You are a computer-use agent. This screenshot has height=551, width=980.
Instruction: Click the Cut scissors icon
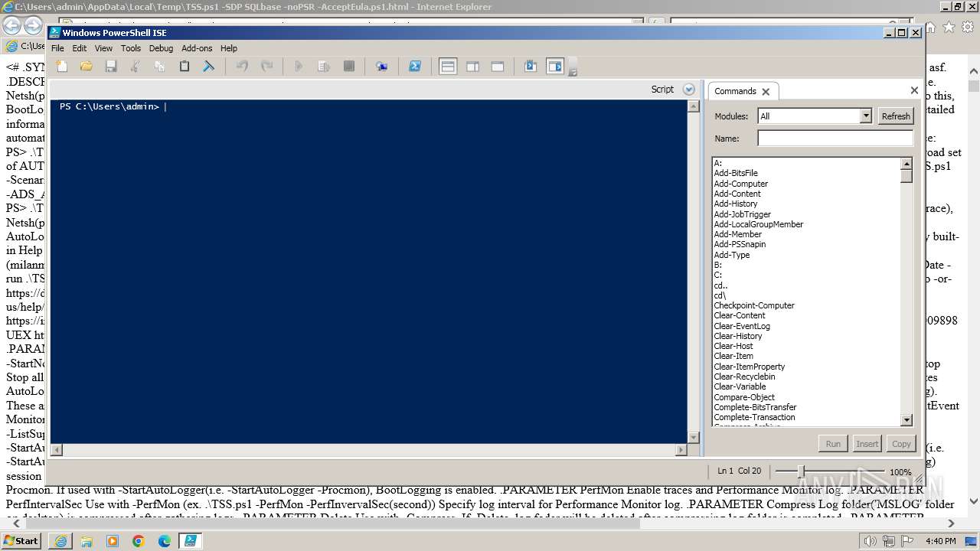tap(136, 67)
